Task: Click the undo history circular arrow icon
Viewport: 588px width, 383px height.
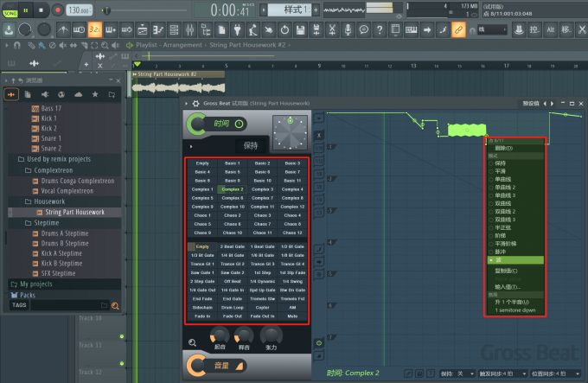Action: tap(284, 29)
